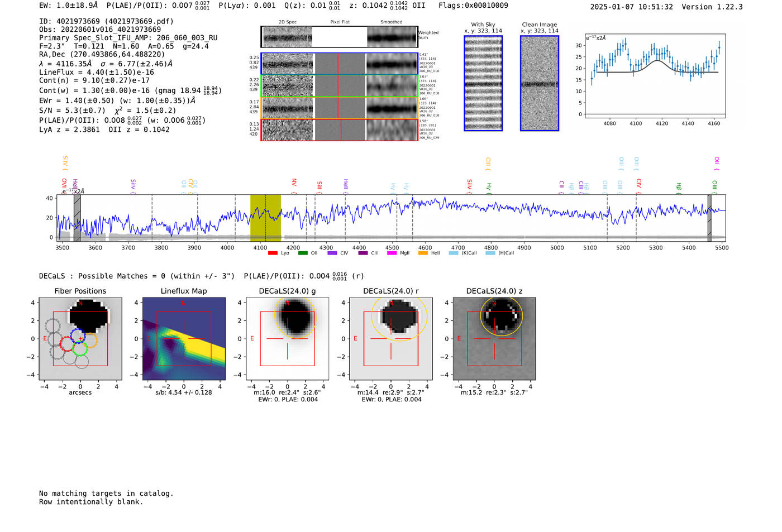This screenshot has height=532, width=782.
Task: Click the Primary Spec_Slot_IFU_AMP line
Action: coord(128,38)
